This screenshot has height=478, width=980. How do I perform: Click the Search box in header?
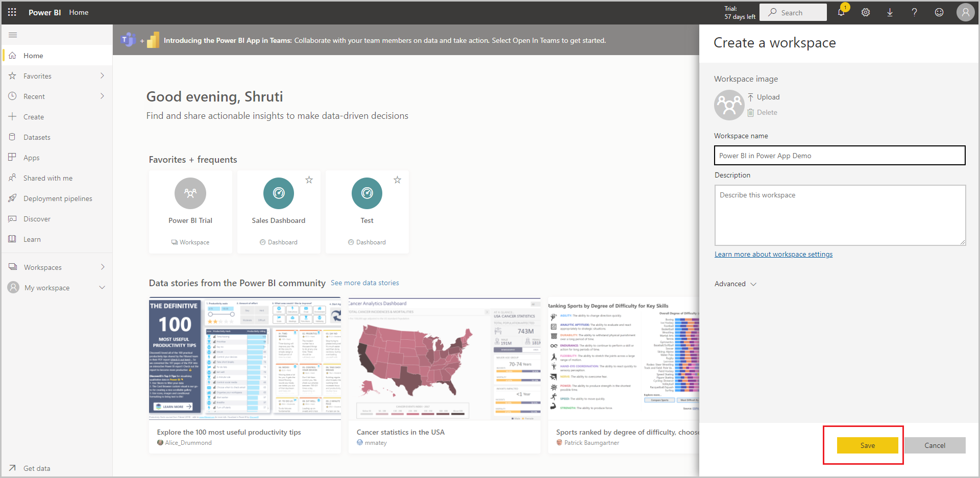[x=793, y=12]
